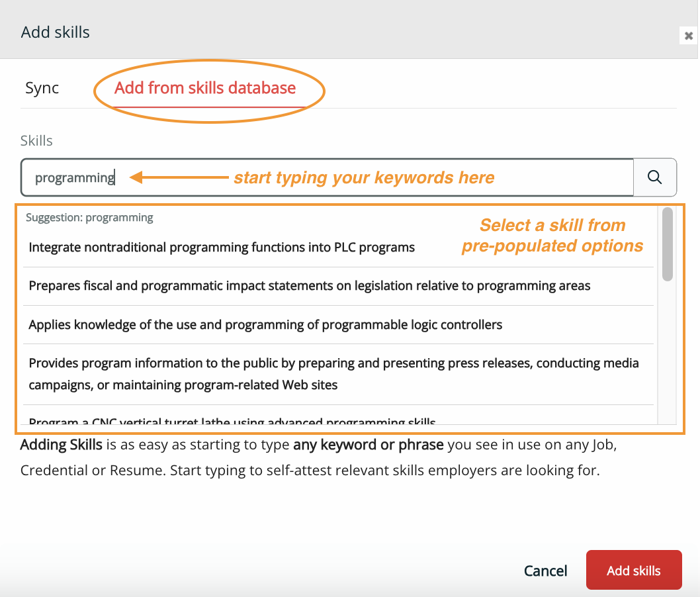Click scrollbar track below the thumb
The width and height of the screenshot is (700, 597).
[x=667, y=351]
